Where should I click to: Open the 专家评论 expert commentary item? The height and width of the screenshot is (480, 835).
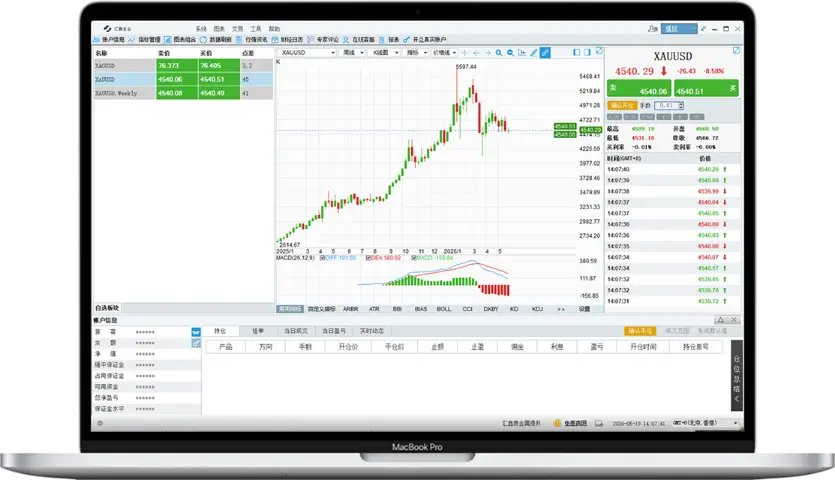(x=323, y=39)
